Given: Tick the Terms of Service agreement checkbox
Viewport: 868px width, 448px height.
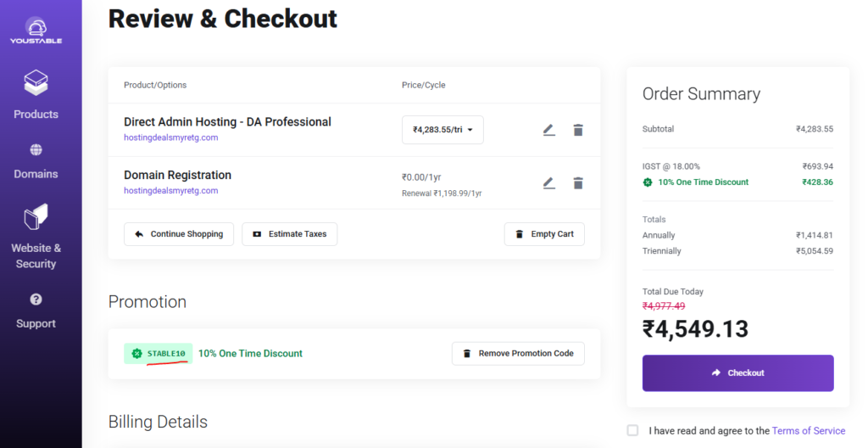Looking at the screenshot, I should pos(632,430).
